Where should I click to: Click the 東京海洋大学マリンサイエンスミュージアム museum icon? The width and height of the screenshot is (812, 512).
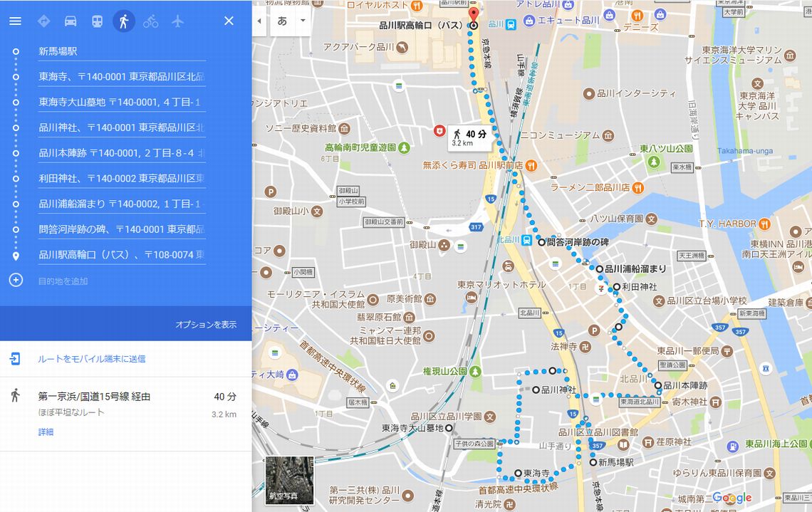pos(790,55)
